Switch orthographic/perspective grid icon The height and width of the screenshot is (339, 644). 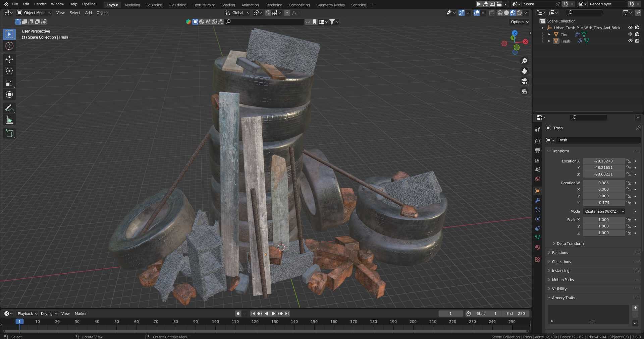tap(524, 91)
